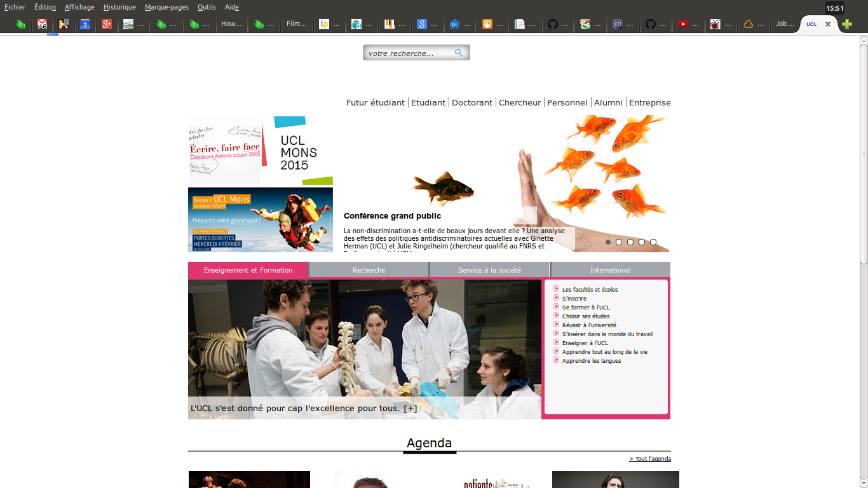868x488 pixels.
Task: Open the Outils menu
Action: click(207, 7)
